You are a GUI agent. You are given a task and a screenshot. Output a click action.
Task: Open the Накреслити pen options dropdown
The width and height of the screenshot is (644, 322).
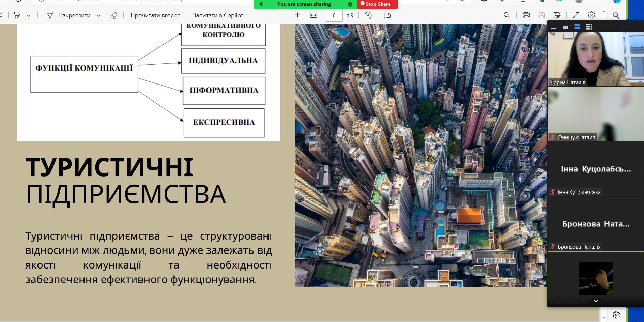[x=99, y=15]
